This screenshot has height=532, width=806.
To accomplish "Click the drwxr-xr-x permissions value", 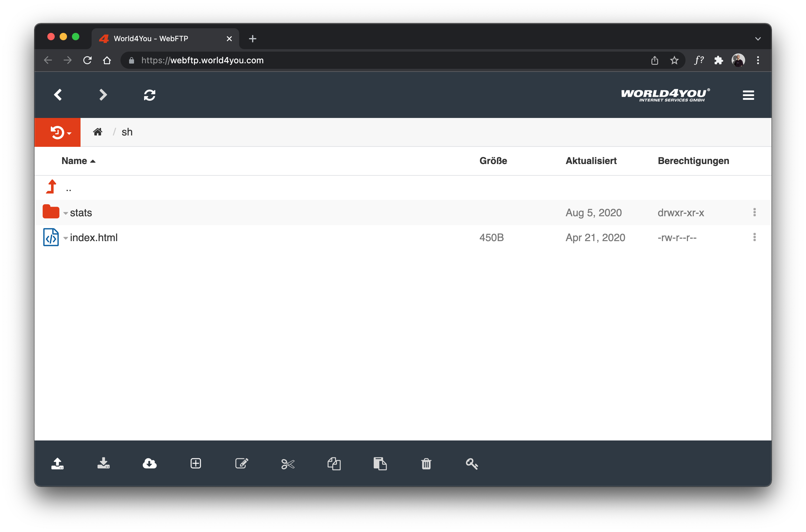I will [681, 213].
